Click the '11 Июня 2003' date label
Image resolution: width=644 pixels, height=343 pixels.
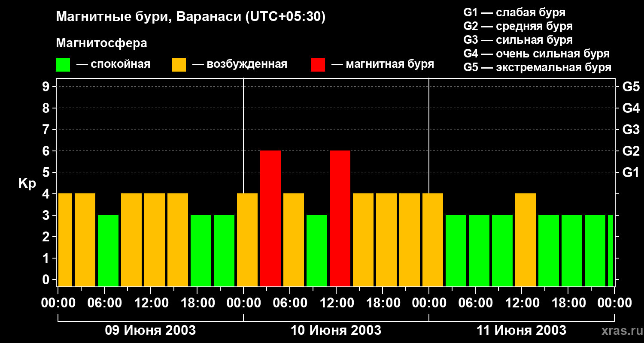pos(521,331)
